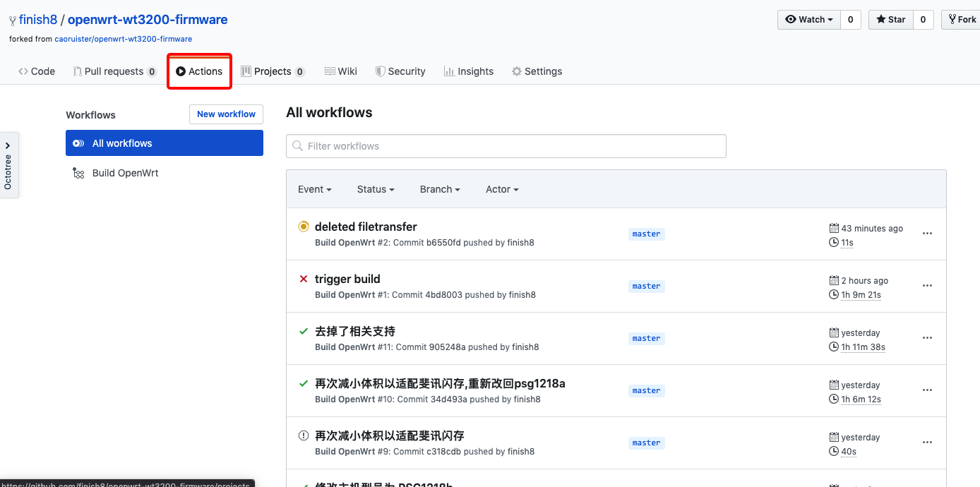Viewport: 980px width, 487px height.
Task: Open the Watch dropdown button
Action: coord(809,20)
